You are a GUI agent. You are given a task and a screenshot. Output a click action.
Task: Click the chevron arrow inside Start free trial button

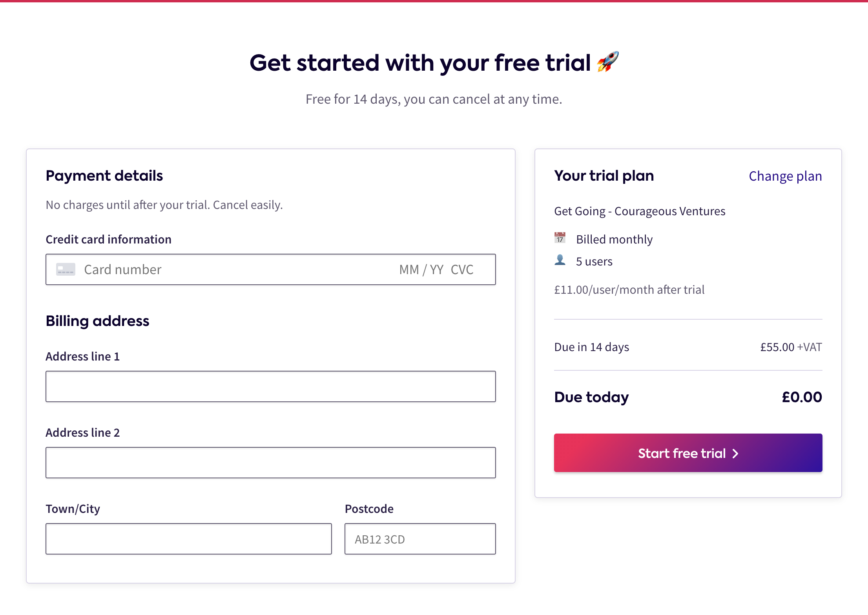(x=735, y=453)
